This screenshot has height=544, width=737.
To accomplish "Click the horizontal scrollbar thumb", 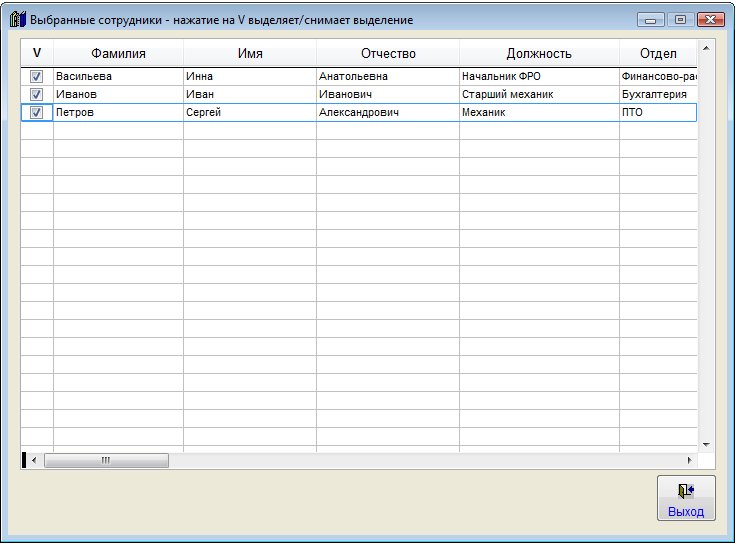I will pos(105,460).
